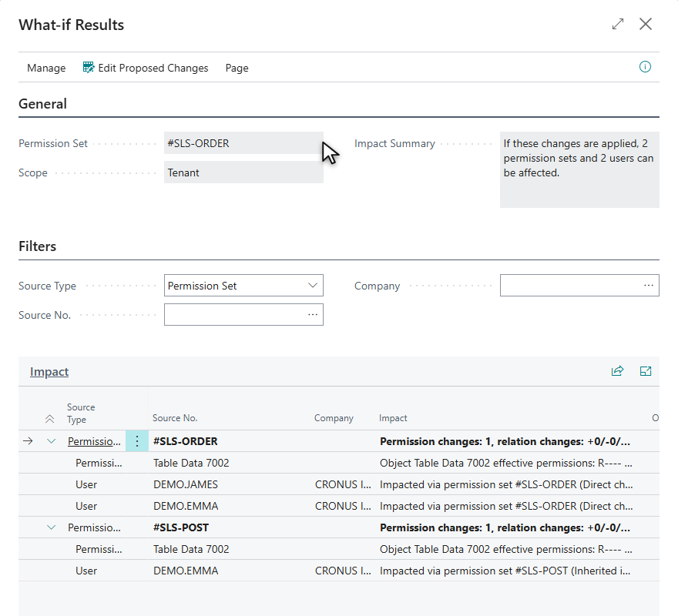The image size is (678, 616).
Task: Select DEMO.EMMA row under #SLS-POST
Action: pos(338,571)
